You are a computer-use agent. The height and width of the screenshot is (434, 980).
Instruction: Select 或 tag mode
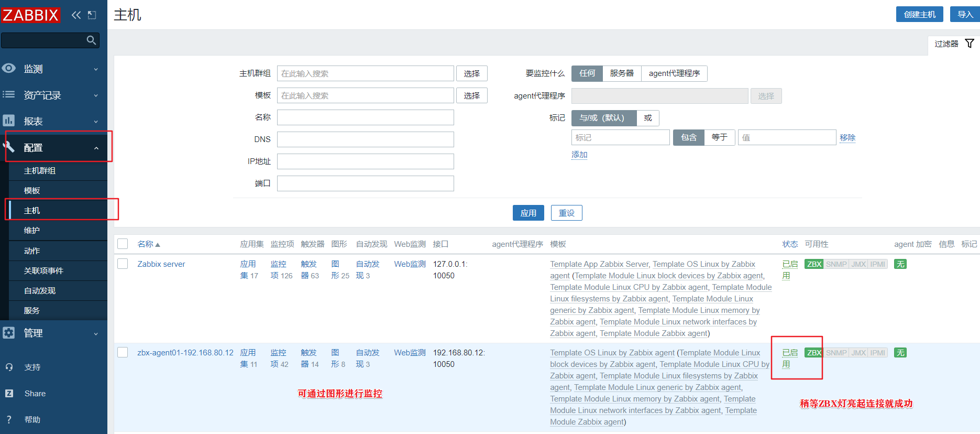648,118
